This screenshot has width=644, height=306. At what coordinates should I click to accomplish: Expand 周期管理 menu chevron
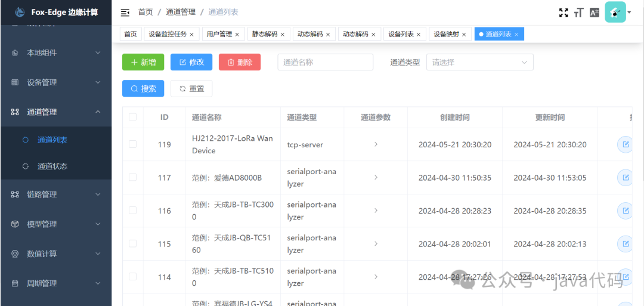(98, 283)
